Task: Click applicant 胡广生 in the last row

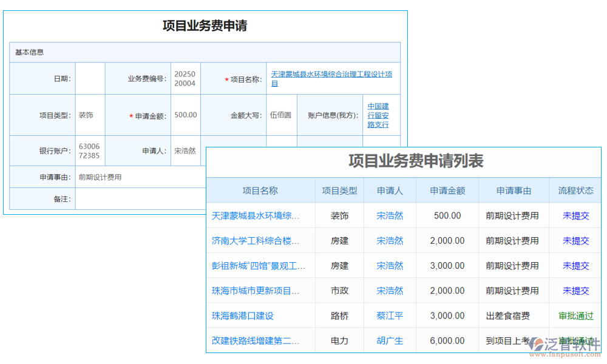Action: [x=390, y=340]
